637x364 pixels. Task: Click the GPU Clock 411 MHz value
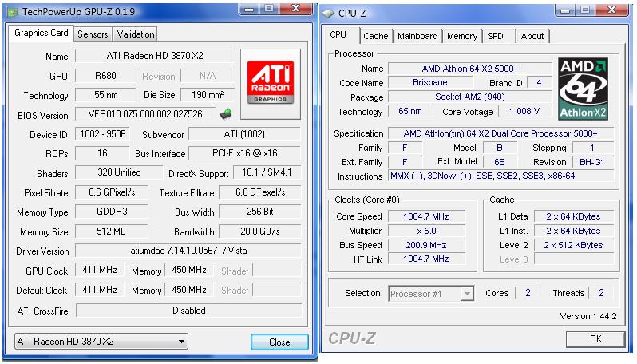(x=100, y=270)
